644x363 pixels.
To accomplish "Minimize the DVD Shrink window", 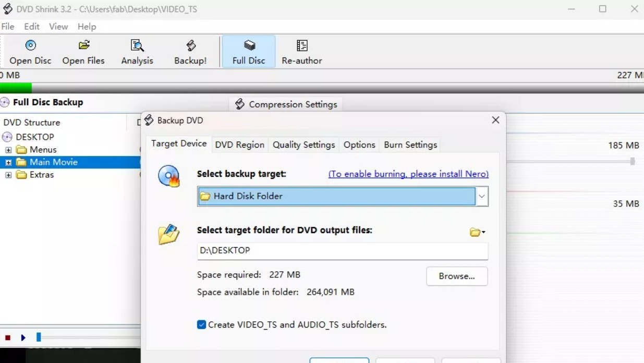I will point(572,9).
